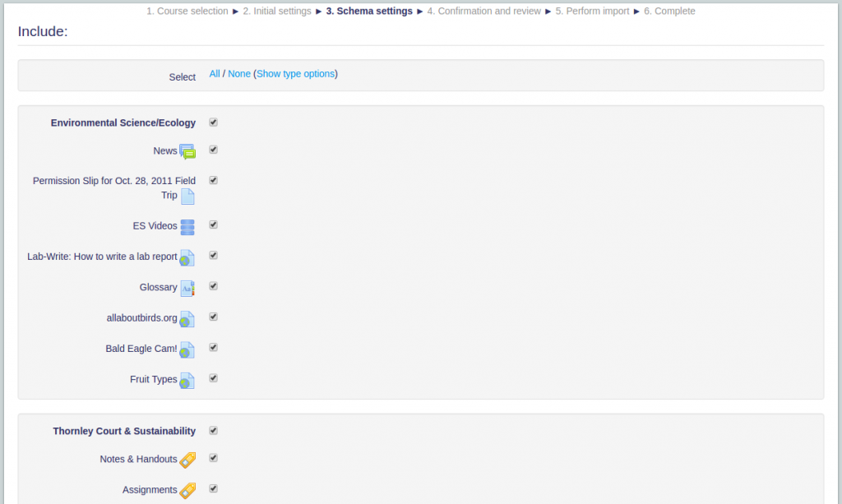The width and height of the screenshot is (842, 504).
Task: Uncheck the Glossary checkbox
Action: pyautogui.click(x=213, y=286)
